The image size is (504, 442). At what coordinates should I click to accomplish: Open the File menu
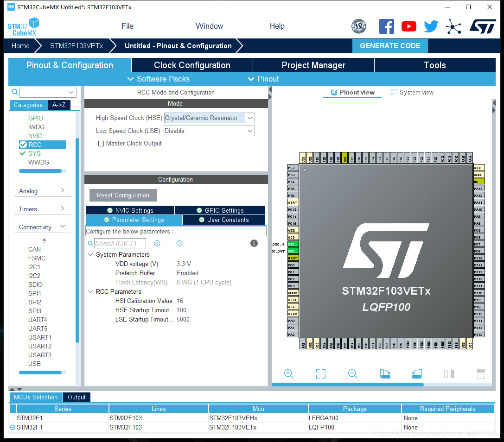click(128, 26)
